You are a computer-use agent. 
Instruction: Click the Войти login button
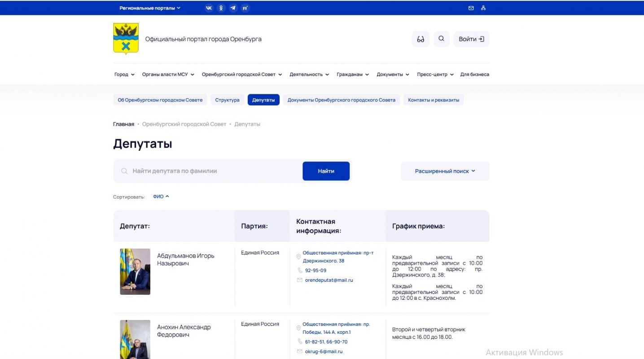(x=471, y=39)
